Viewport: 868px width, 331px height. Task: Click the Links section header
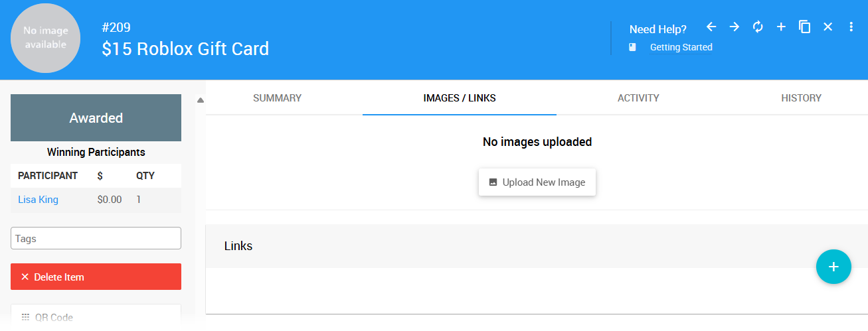click(537, 246)
